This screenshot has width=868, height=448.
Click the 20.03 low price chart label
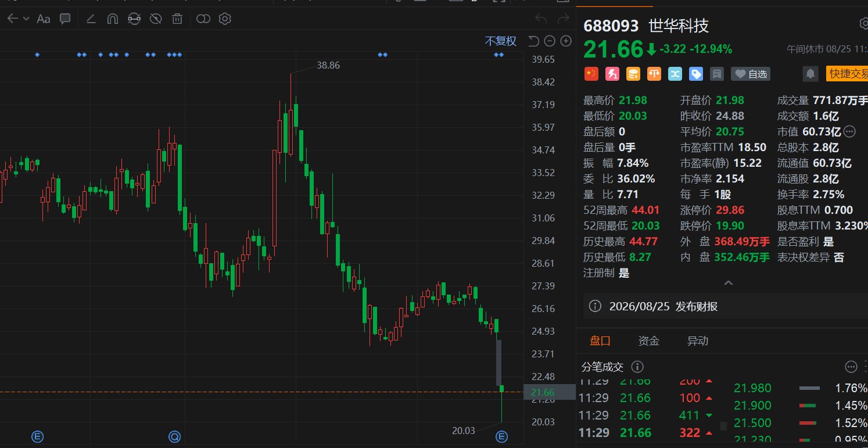point(464,431)
